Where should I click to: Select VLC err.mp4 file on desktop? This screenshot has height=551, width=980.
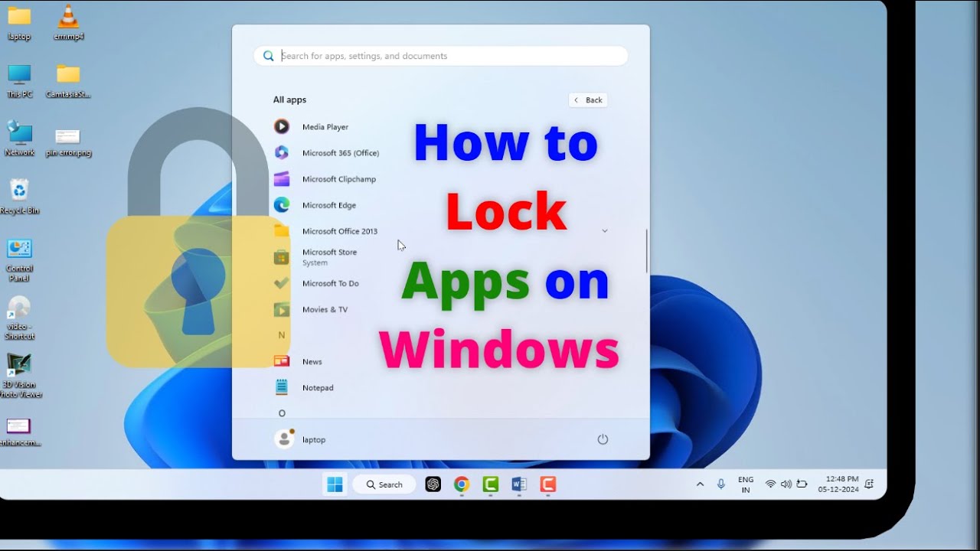[68, 23]
